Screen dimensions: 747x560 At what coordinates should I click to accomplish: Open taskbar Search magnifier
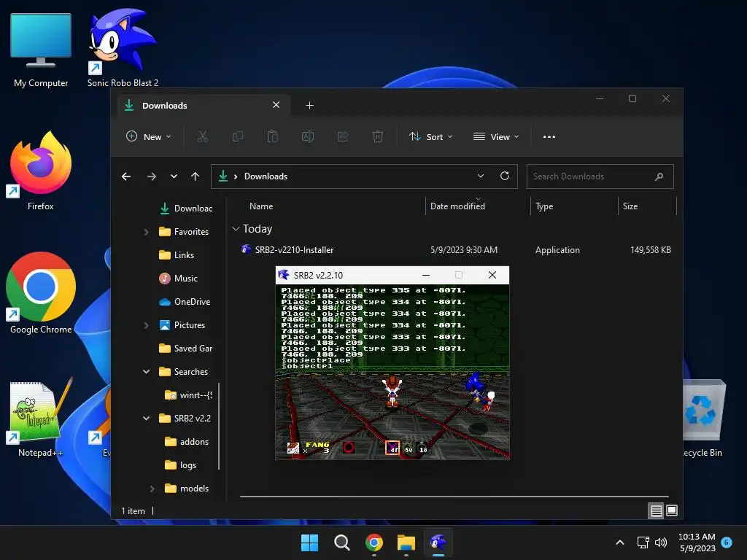[341, 542]
